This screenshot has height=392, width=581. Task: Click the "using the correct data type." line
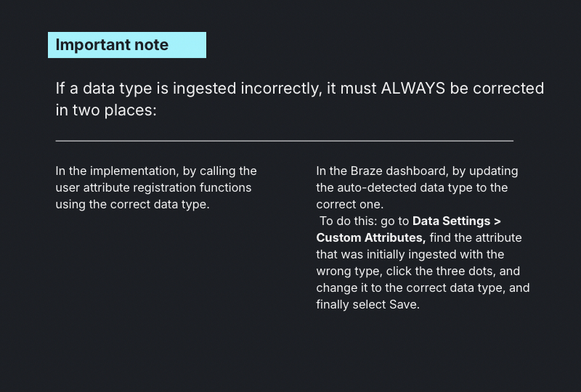[132, 205]
